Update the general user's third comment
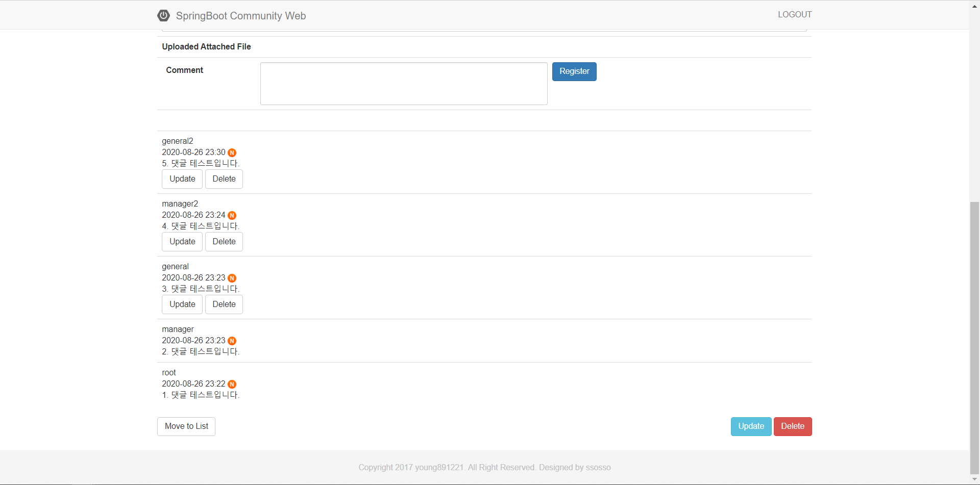Viewport: 980px width, 485px height. (182, 304)
